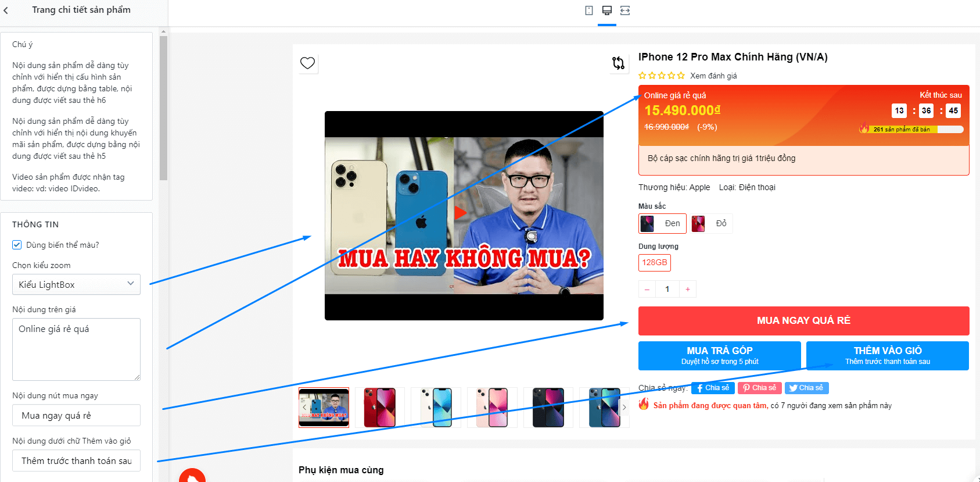The height and width of the screenshot is (482, 980).
Task: Share product on Twitter
Action: (x=807, y=388)
